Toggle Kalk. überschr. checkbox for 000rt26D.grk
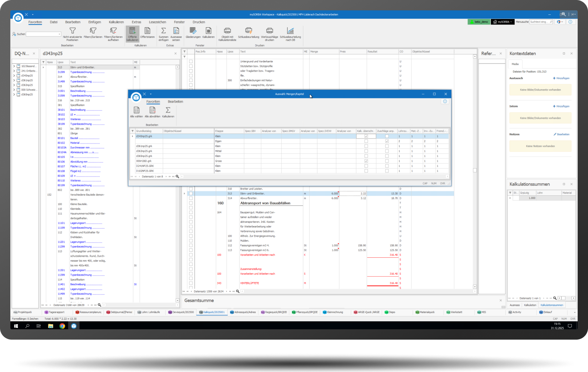This screenshot has height=372, width=588. click(x=366, y=161)
